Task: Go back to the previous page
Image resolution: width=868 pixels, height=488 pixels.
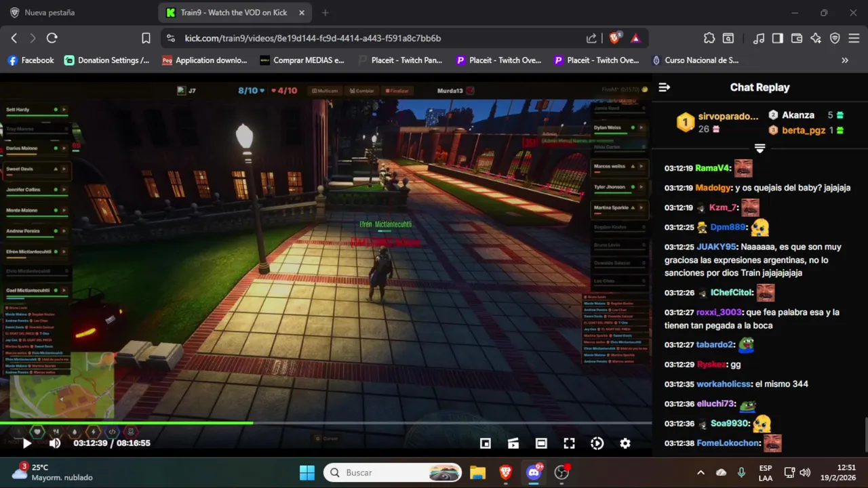Action: (x=14, y=39)
